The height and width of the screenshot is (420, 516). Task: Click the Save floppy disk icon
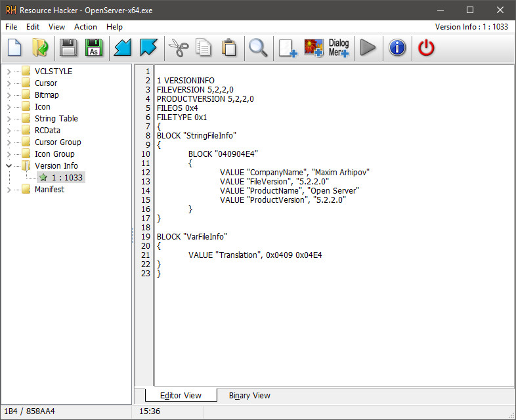[x=68, y=48]
